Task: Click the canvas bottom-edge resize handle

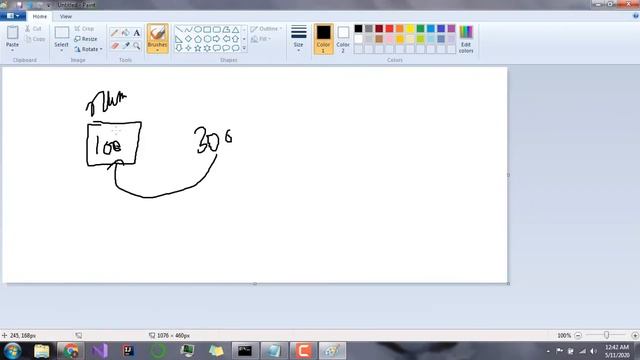Action: pos(255,283)
